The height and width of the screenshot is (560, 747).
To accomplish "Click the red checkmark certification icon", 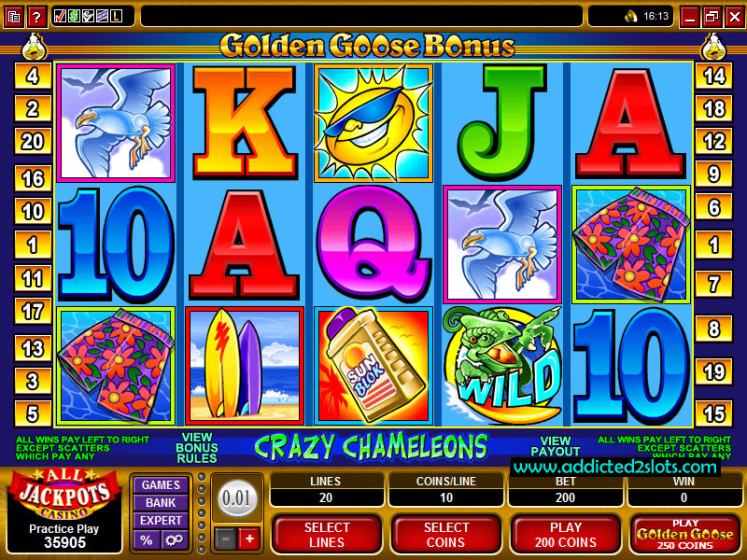I will (x=60, y=16).
